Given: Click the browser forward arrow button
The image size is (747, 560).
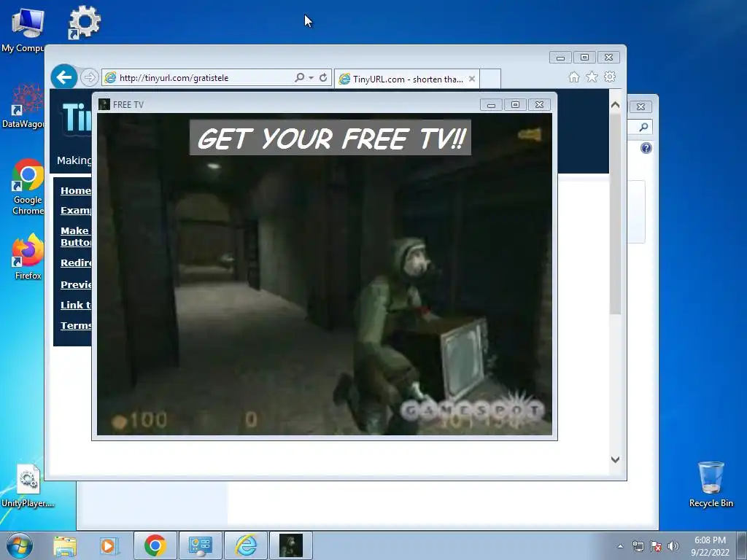Looking at the screenshot, I should pos(89,77).
